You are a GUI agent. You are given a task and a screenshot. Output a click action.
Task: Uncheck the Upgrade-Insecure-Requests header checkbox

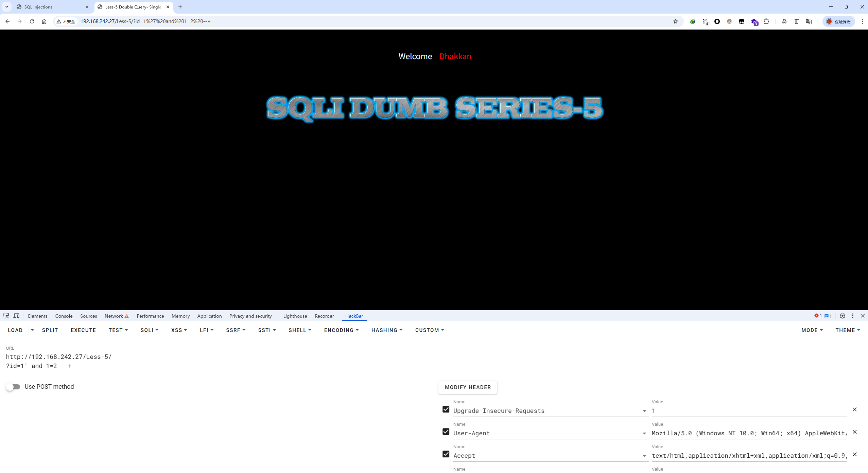[446, 409]
